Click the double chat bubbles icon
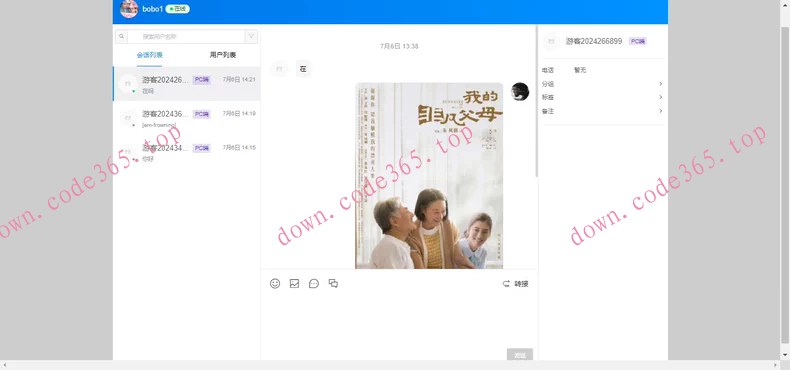The image size is (790, 370). (333, 284)
